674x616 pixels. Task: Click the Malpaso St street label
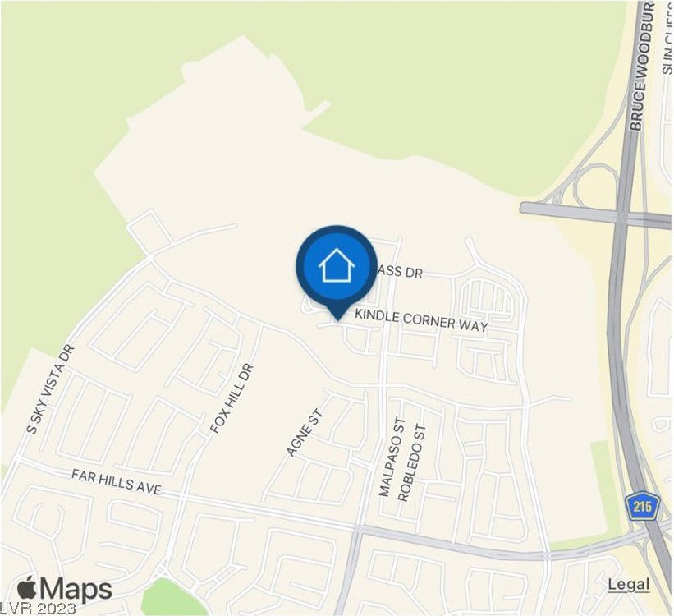pos(391,457)
